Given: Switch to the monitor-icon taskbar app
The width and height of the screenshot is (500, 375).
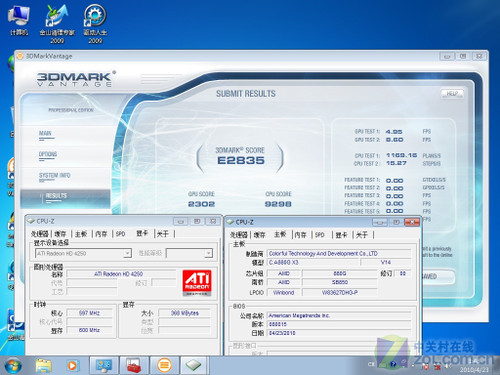Looking at the screenshot, I should tap(104, 366).
